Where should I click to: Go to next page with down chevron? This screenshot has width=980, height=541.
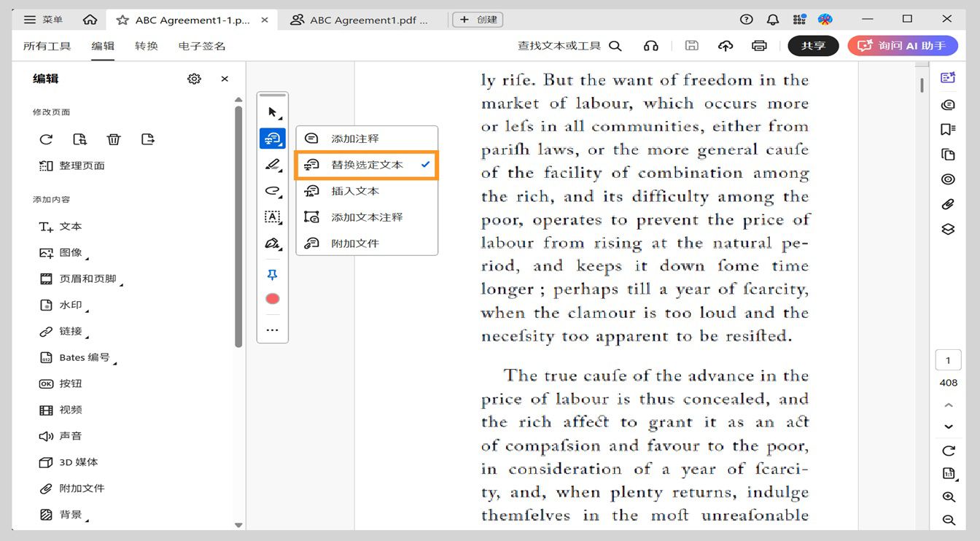[949, 427]
